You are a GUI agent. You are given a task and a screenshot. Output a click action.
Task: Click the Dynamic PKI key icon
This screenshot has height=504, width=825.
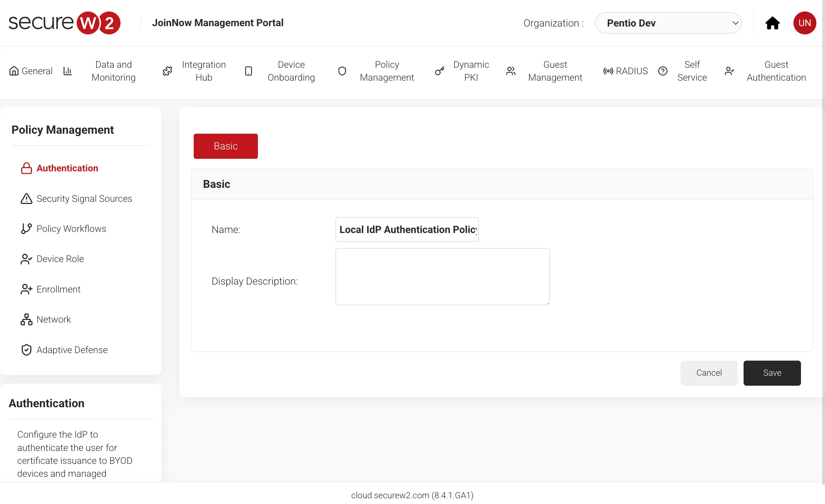[x=440, y=71]
